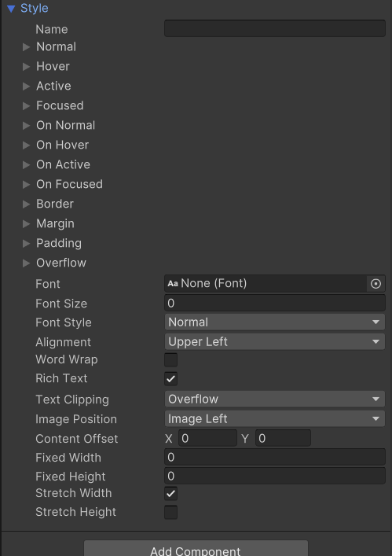Expand the Active state foldout

26,87
